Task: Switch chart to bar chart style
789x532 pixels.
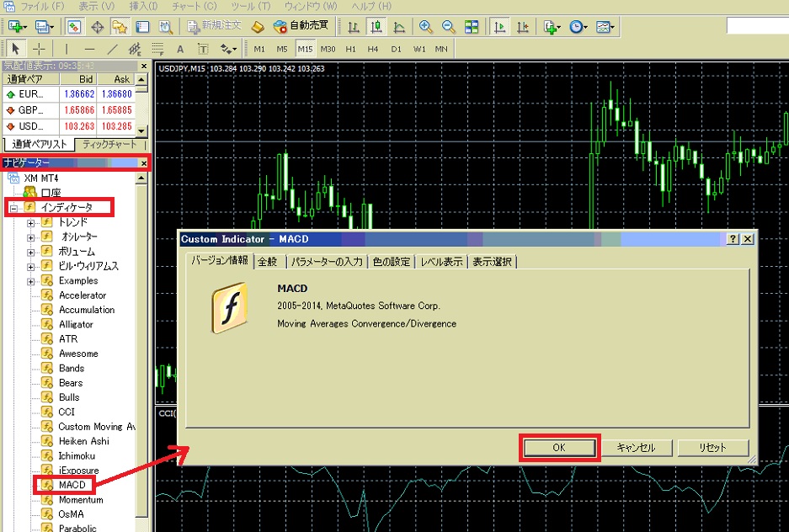Action: (353, 27)
